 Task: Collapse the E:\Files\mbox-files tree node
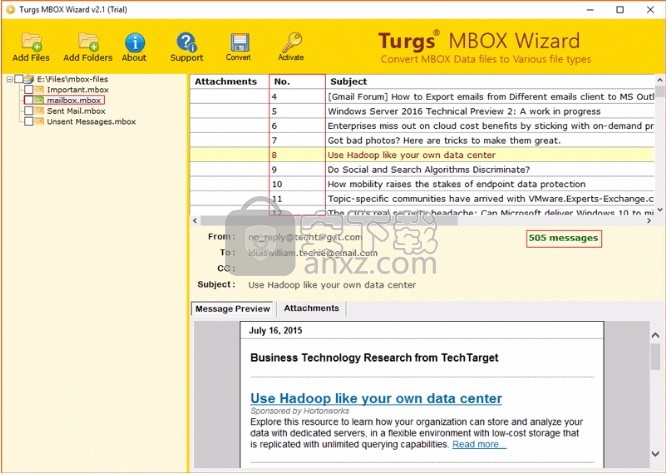pos(9,79)
